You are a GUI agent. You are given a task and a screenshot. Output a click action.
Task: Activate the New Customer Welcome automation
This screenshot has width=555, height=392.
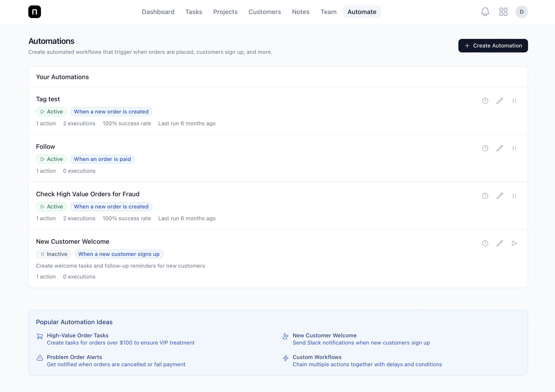514,243
